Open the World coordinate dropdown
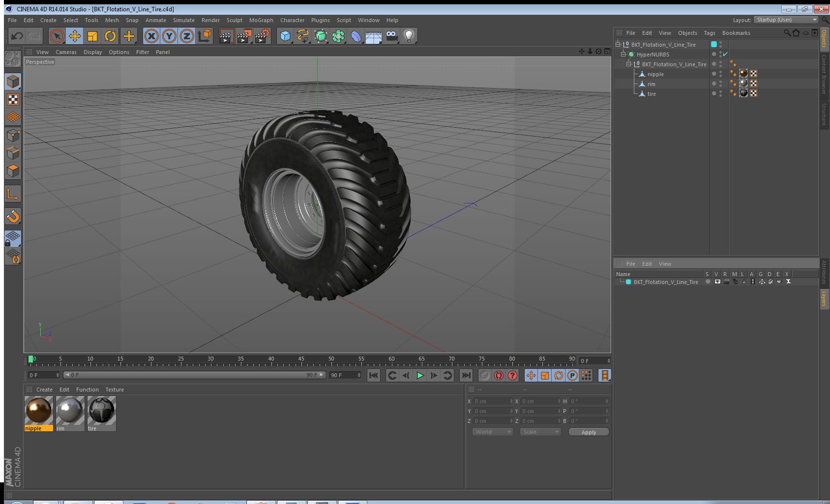830x504 pixels. [493, 432]
